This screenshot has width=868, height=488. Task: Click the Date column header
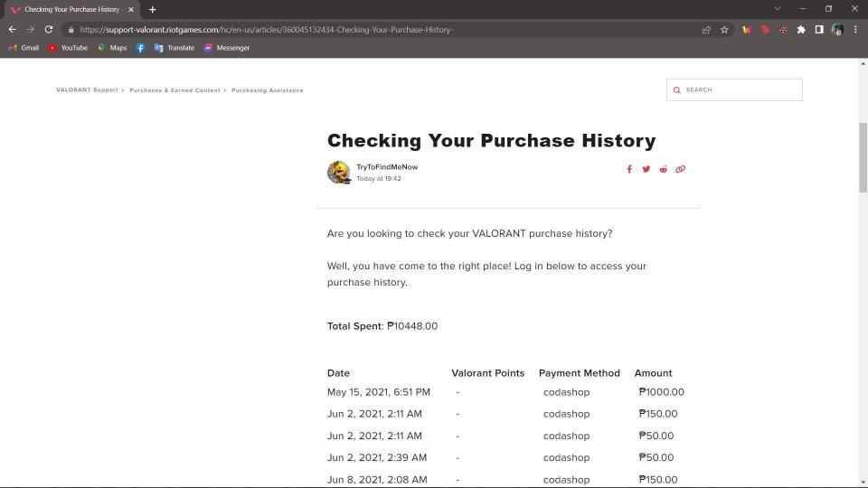coord(338,373)
